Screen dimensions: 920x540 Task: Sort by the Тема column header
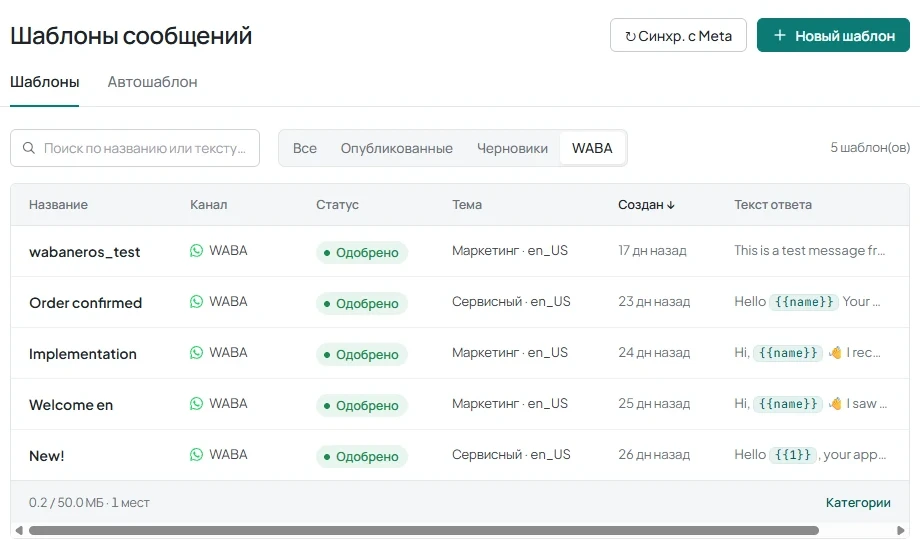click(467, 205)
